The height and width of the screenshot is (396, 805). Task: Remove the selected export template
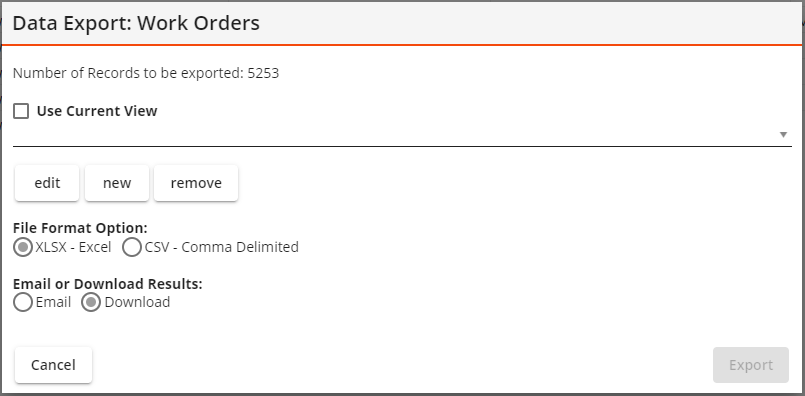[196, 183]
